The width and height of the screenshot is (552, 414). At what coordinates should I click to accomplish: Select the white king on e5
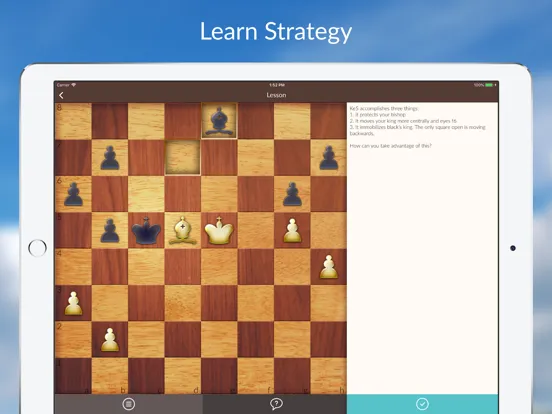pos(219,231)
